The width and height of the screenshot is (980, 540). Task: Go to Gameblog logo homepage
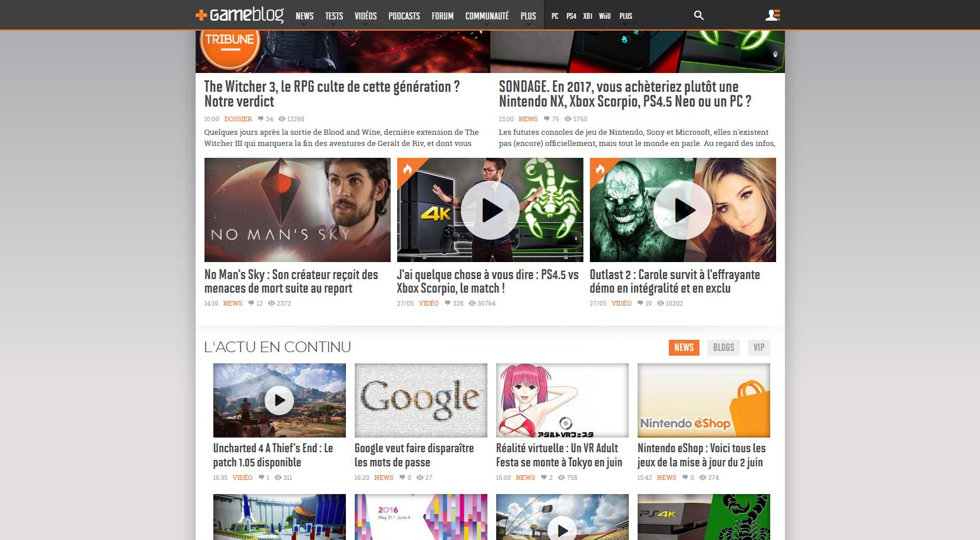coord(239,15)
